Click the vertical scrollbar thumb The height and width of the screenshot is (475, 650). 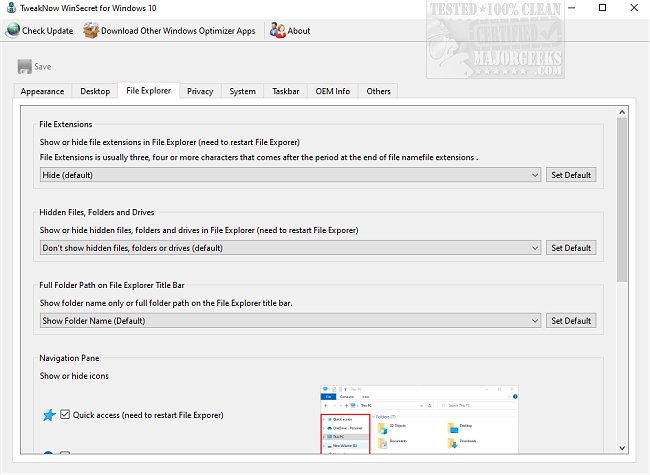[x=622, y=200]
